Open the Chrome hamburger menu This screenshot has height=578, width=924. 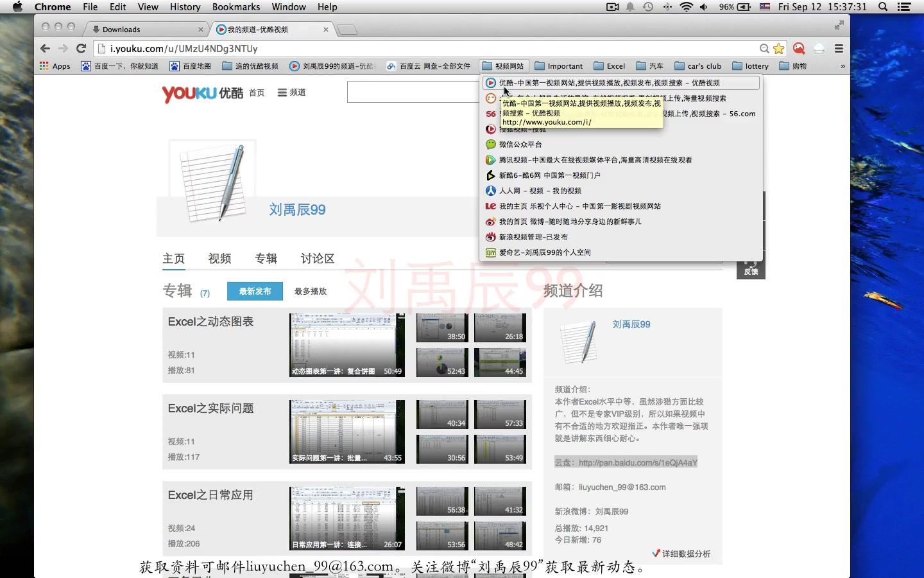(839, 49)
